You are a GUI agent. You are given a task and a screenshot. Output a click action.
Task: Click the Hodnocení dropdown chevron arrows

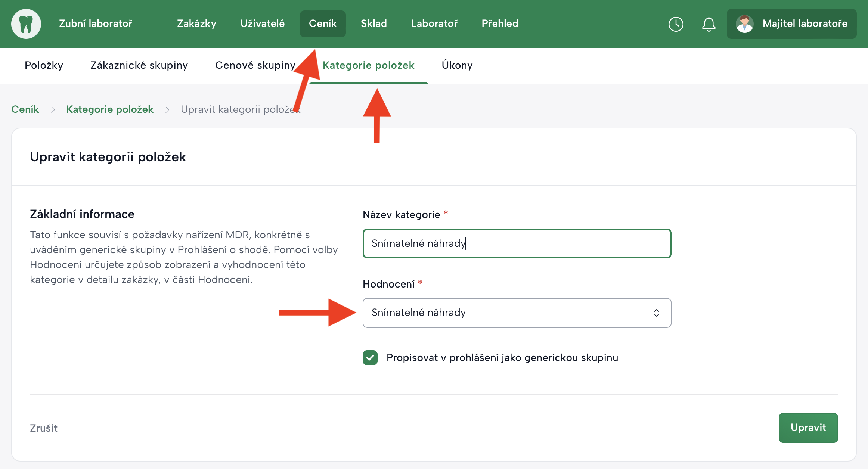click(656, 313)
